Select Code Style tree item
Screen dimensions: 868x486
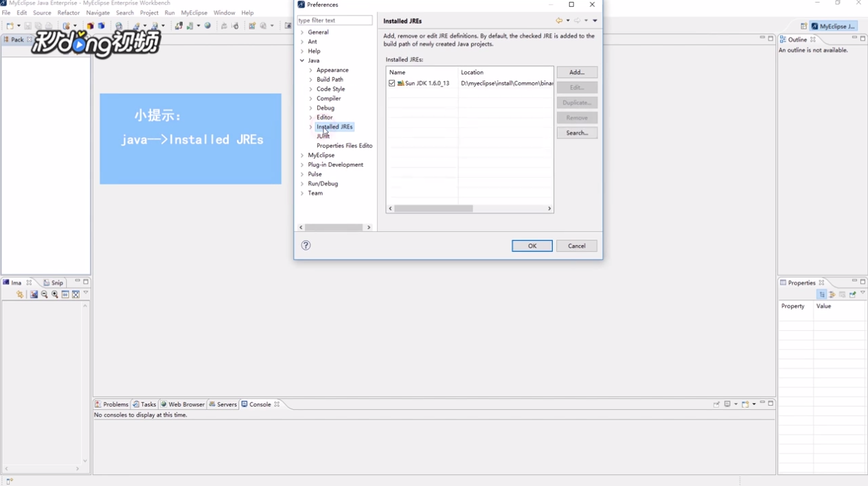[331, 89]
